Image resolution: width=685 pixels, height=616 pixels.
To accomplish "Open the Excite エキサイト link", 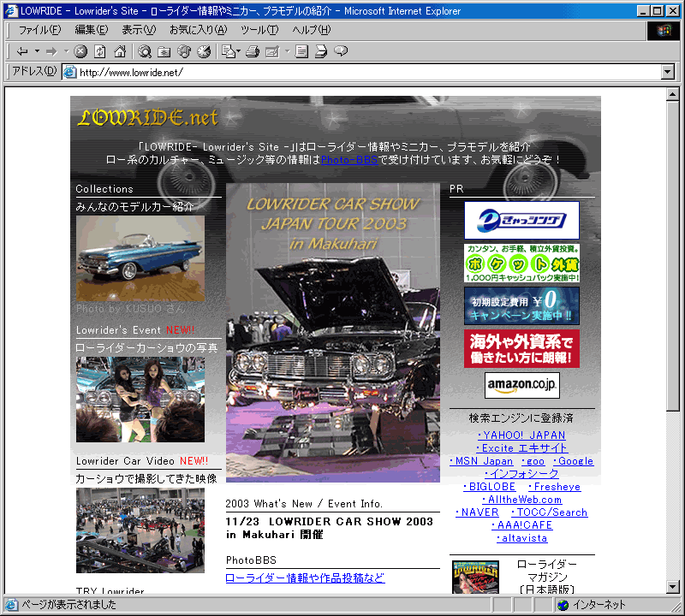I will pyautogui.click(x=522, y=448).
